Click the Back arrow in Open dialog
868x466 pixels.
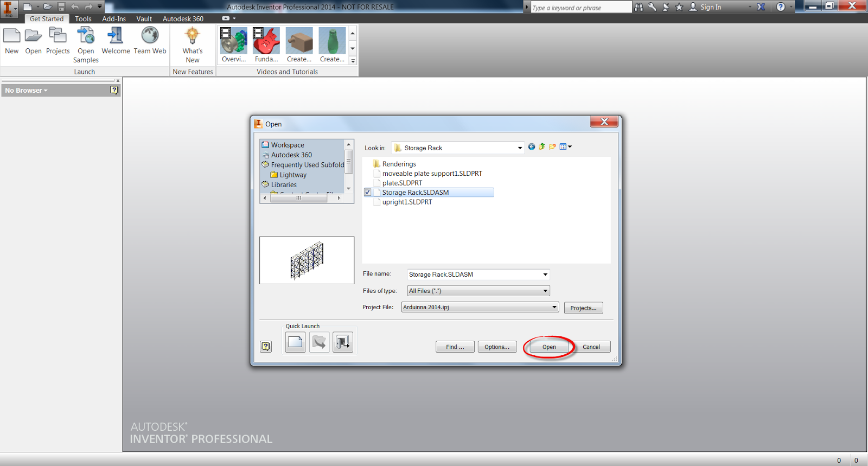[532, 146]
